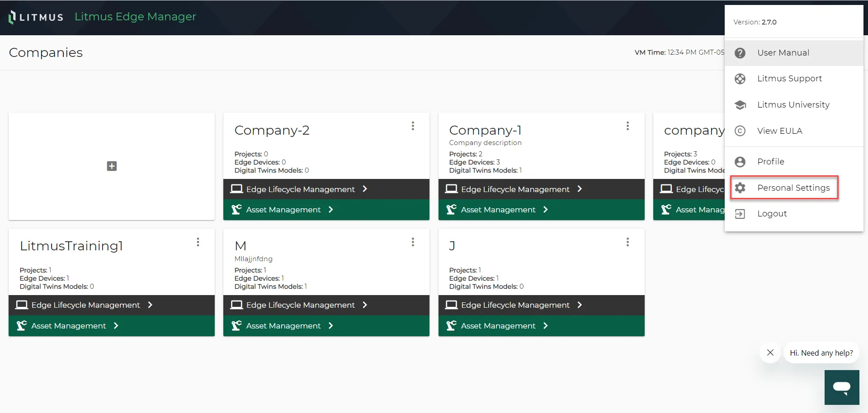Viewport: 868px width, 413px height.
Task: Click chevron on J Edge Lifecycle Management
Action: [580, 305]
